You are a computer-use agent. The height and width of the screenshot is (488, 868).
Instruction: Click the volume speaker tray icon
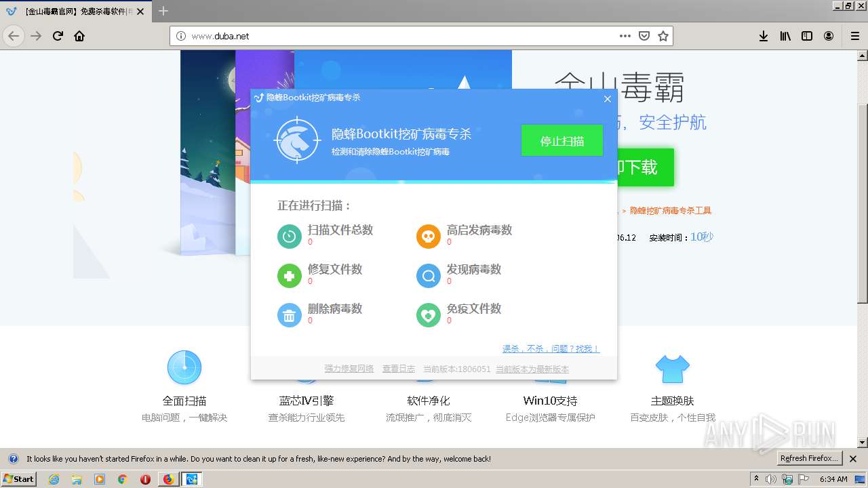pos(772,479)
